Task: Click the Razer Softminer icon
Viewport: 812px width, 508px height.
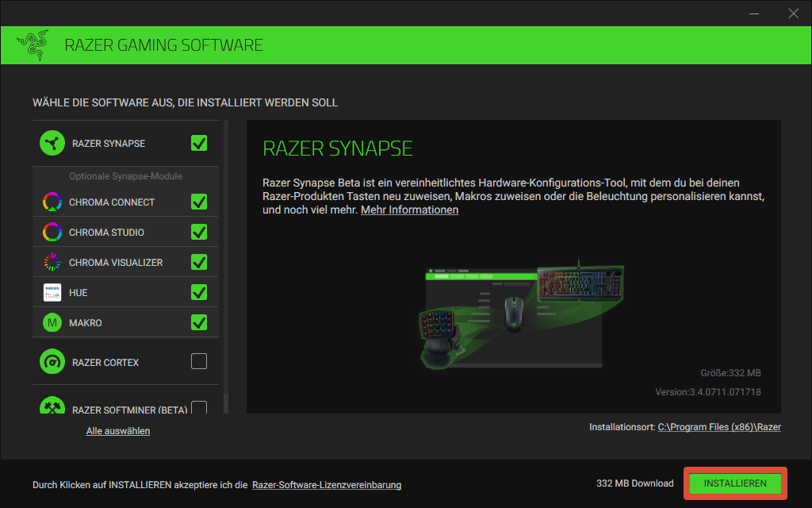Action: point(52,406)
